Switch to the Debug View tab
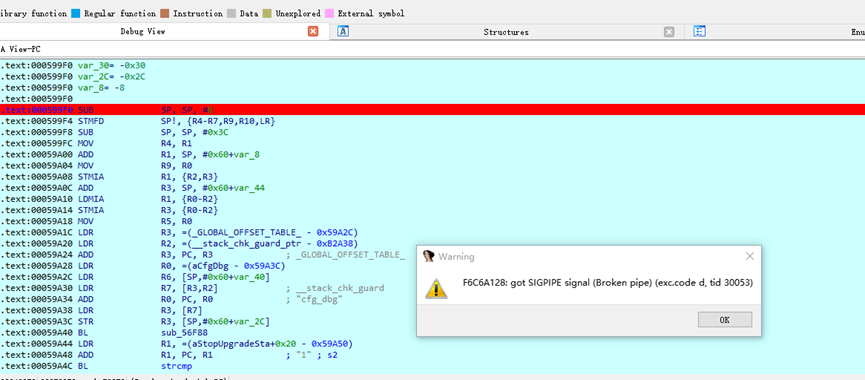The image size is (865, 380). pos(143,31)
